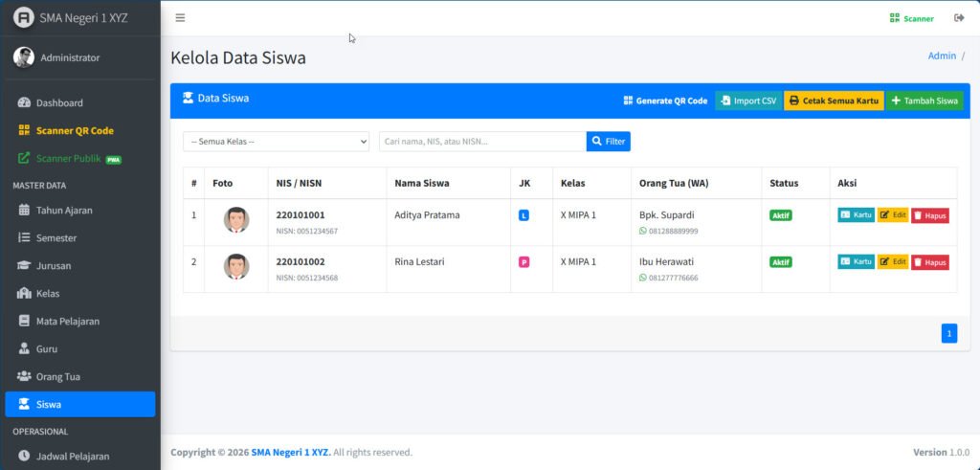Click NISN: 0051234568 text

click(307, 279)
